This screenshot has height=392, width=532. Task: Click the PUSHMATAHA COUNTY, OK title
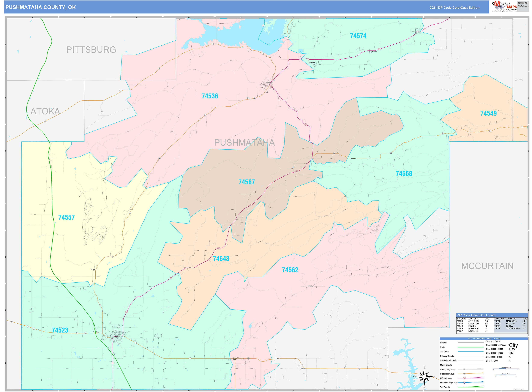[40, 8]
